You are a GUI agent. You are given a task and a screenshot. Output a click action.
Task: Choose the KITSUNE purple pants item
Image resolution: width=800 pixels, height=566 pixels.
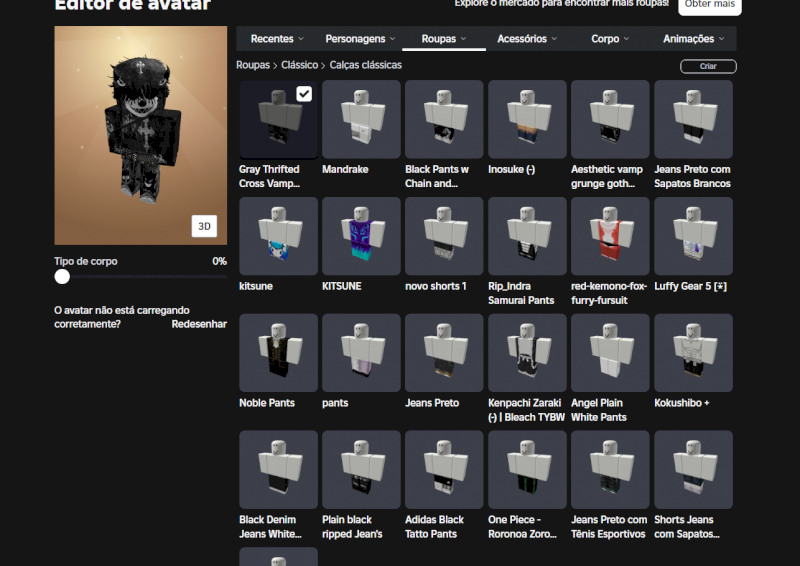pos(361,236)
